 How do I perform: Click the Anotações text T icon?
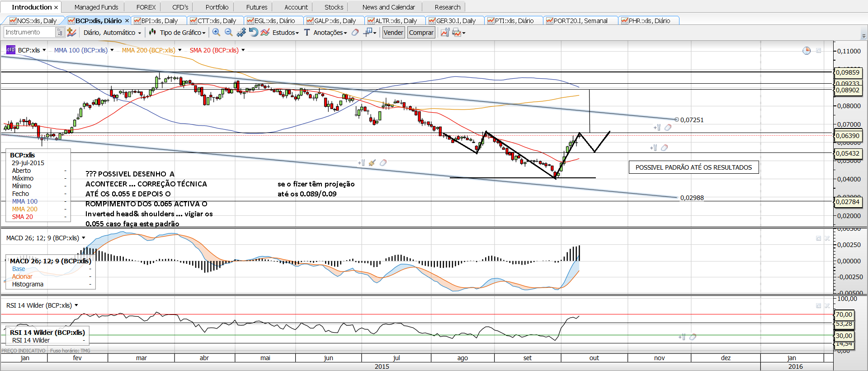tap(307, 32)
